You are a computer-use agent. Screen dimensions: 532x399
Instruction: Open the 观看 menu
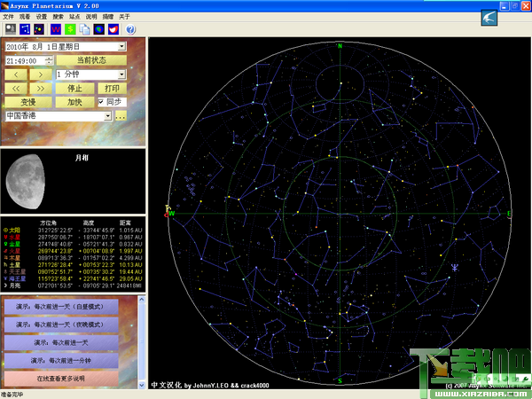25,17
